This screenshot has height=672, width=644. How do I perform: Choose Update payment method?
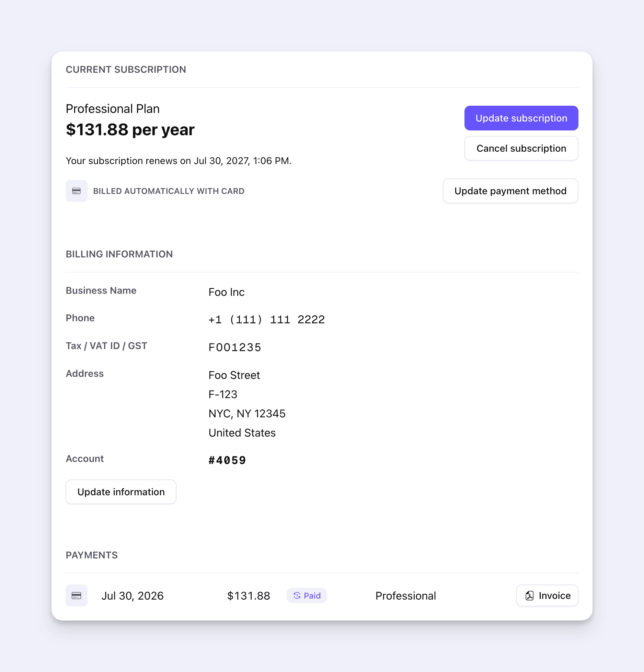click(x=510, y=191)
